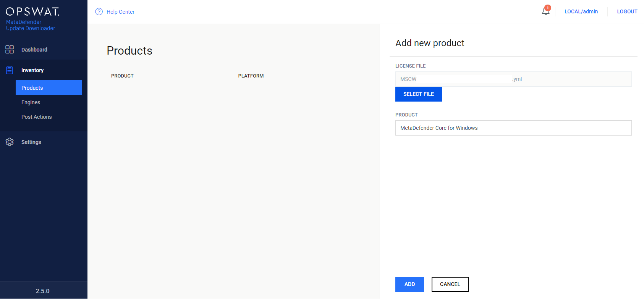Click the Add new product heading
644x299 pixels.
[x=430, y=43]
